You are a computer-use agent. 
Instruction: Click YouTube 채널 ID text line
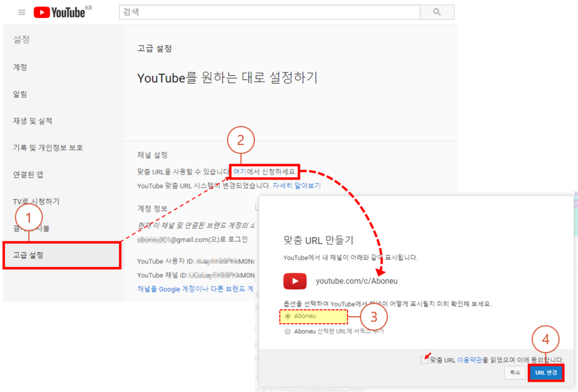click(196, 275)
